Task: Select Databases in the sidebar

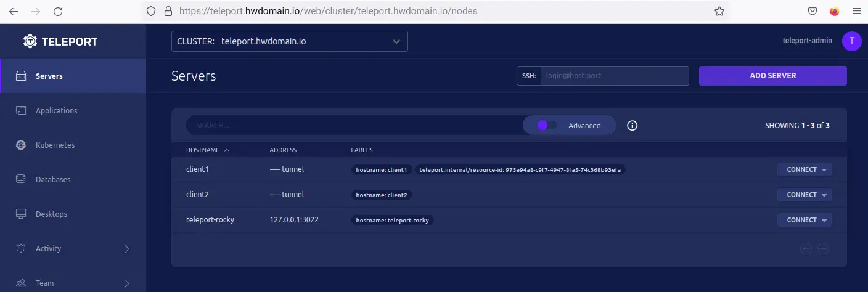Action: pyautogui.click(x=73, y=180)
